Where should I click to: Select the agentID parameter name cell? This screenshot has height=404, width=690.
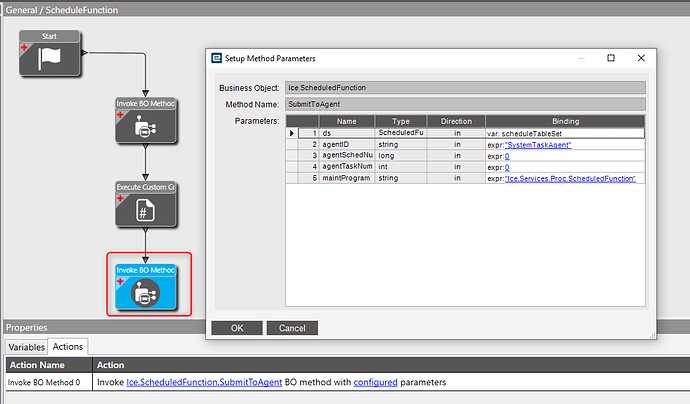point(347,144)
